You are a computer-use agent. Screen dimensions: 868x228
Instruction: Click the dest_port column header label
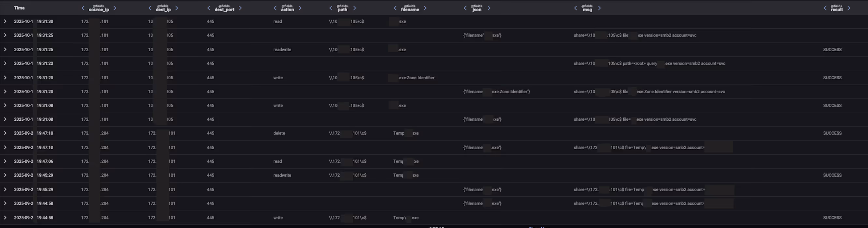[224, 8]
